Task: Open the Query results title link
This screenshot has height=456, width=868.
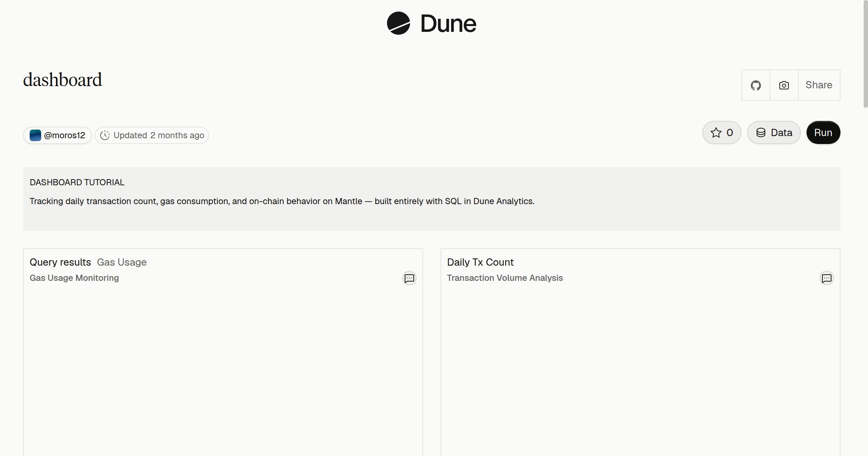Action: (60, 262)
